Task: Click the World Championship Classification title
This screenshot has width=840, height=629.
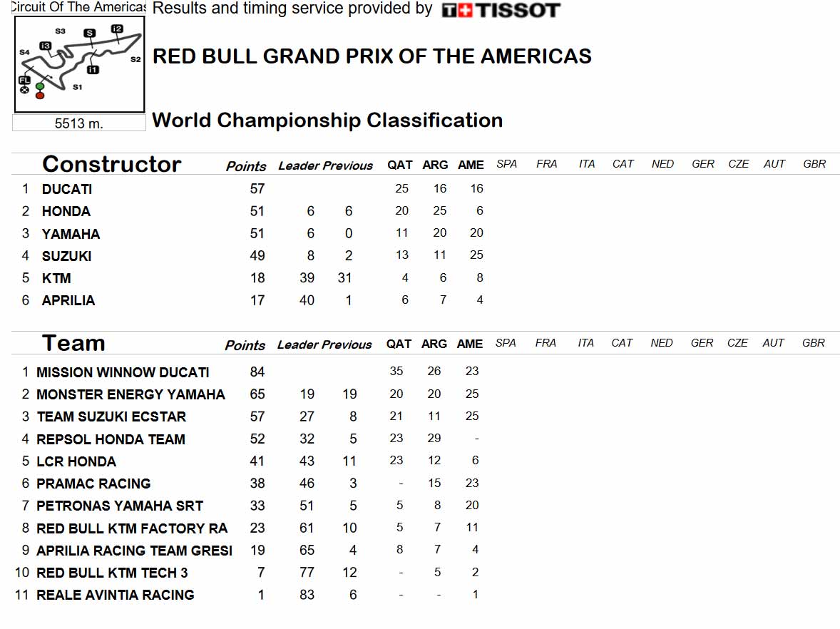Action: (327, 120)
